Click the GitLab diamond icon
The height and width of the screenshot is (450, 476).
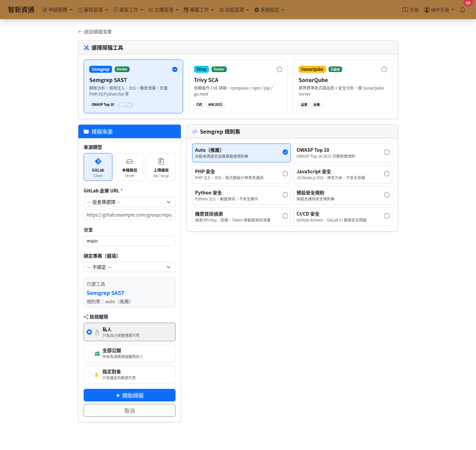click(98, 161)
